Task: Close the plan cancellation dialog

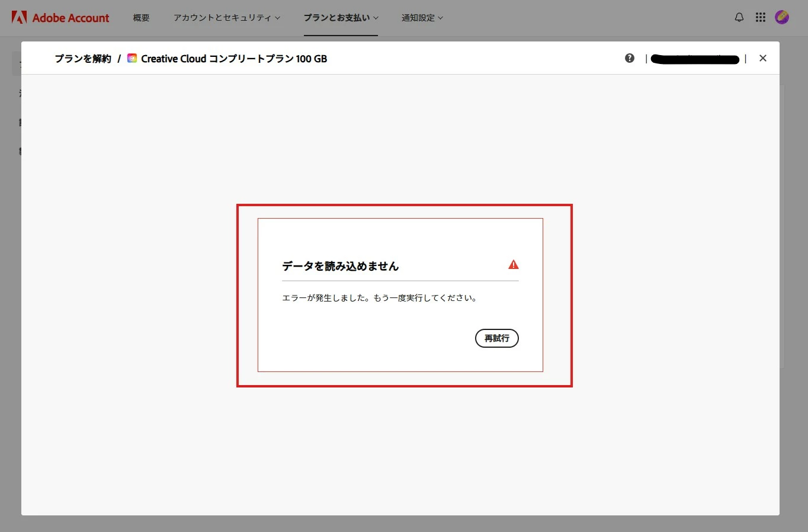Action: coord(763,58)
